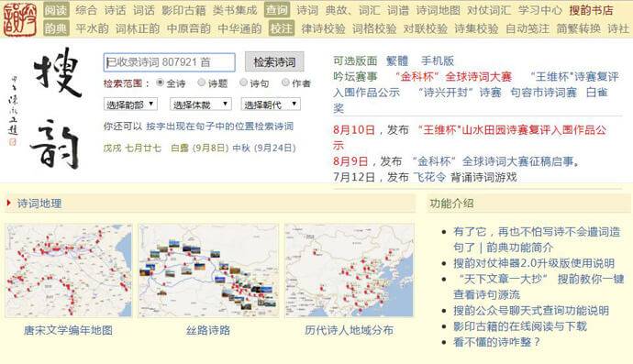Open the 诗话 menu item
This screenshot has width=633, height=364.
[115, 10]
